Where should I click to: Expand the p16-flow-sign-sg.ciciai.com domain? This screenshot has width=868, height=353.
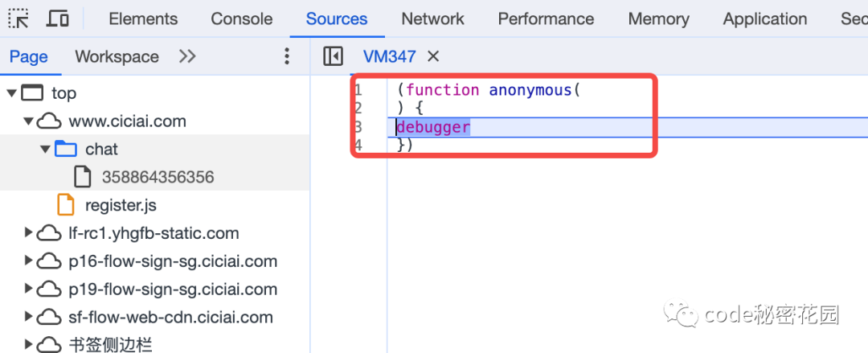pyautogui.click(x=29, y=261)
